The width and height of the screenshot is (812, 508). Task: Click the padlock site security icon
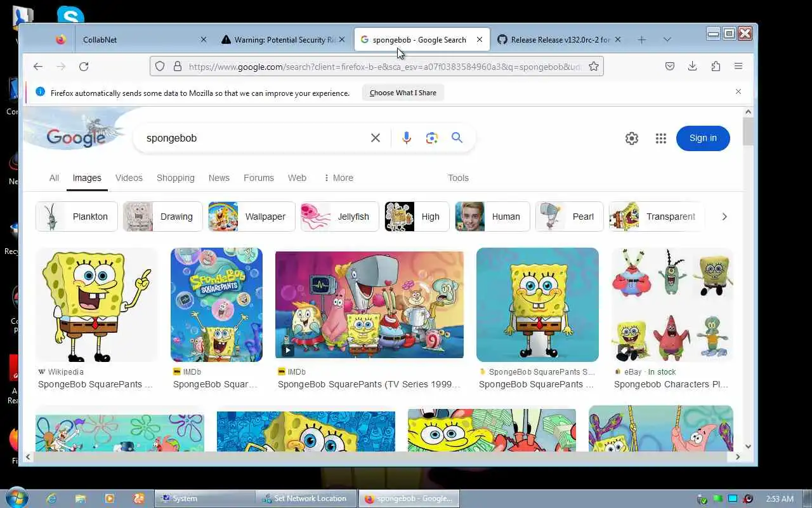coord(177,66)
